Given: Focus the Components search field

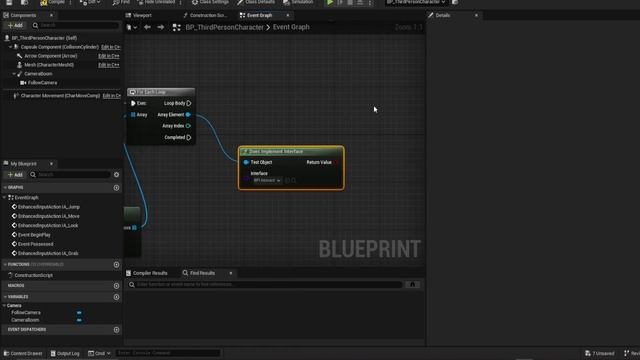Looking at the screenshot, I should (76, 25).
